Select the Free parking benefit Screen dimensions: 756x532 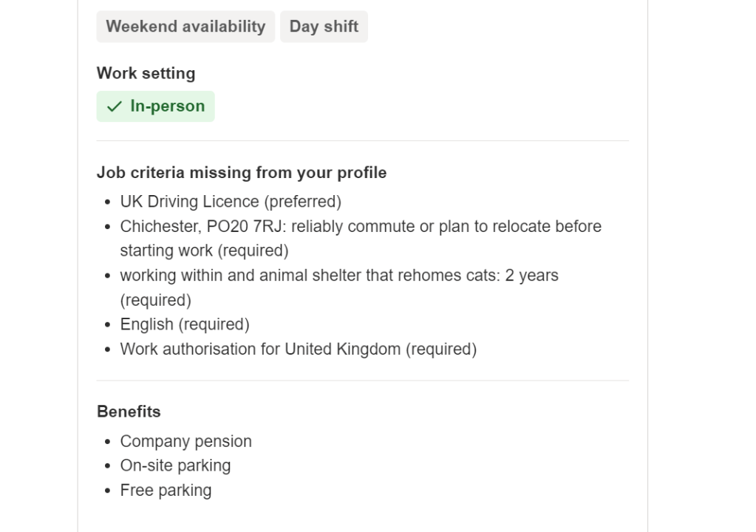click(x=166, y=490)
